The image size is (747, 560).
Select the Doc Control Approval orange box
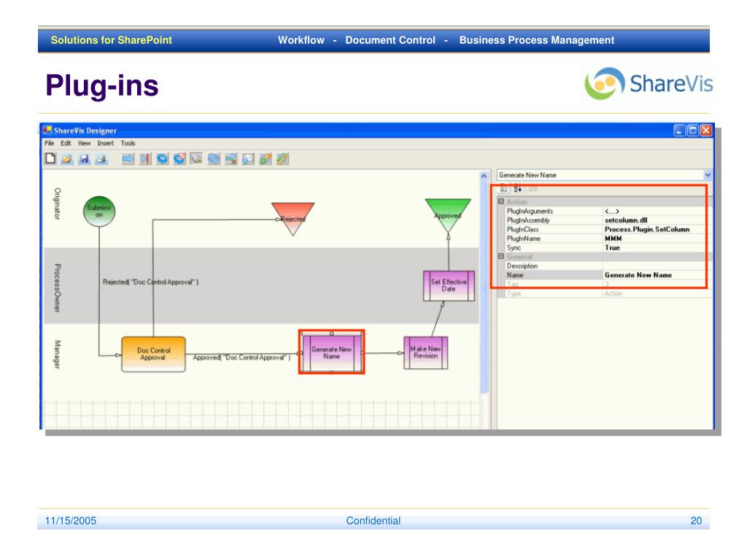click(x=153, y=354)
